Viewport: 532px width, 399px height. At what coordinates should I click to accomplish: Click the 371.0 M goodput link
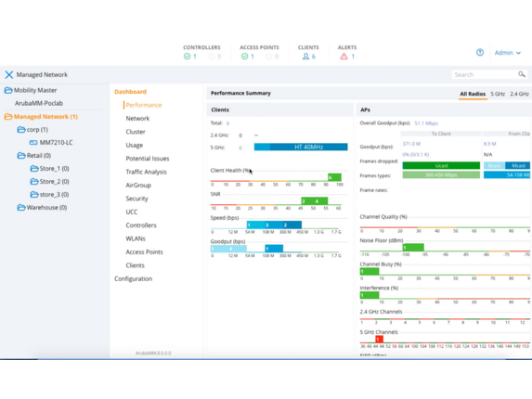(x=411, y=144)
